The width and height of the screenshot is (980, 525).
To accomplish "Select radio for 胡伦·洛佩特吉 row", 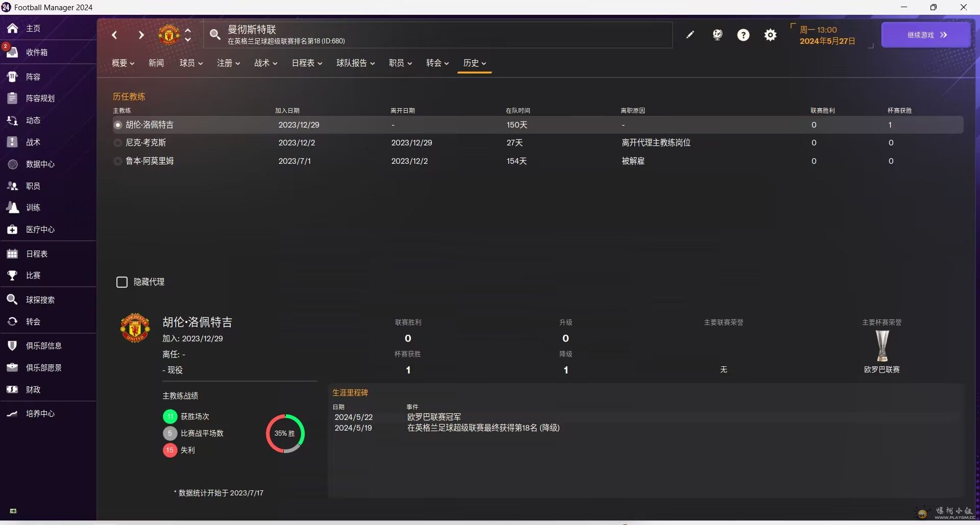I will pos(118,125).
